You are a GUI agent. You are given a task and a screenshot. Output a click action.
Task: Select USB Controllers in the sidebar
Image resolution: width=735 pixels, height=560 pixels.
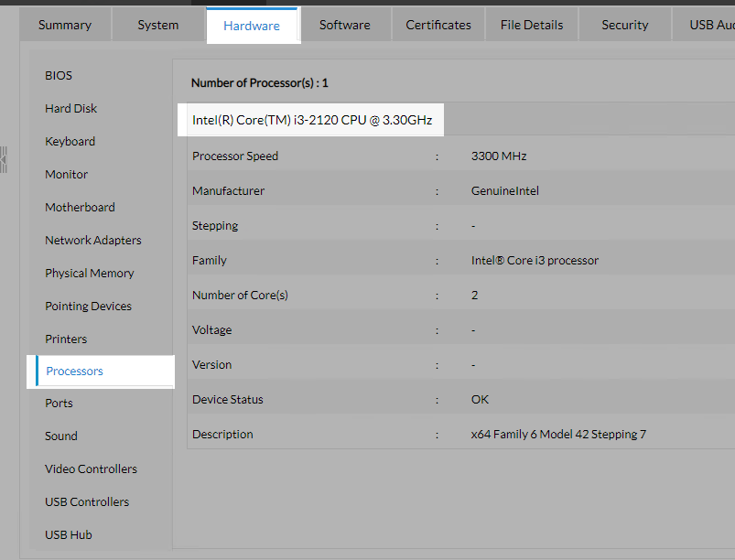point(87,501)
